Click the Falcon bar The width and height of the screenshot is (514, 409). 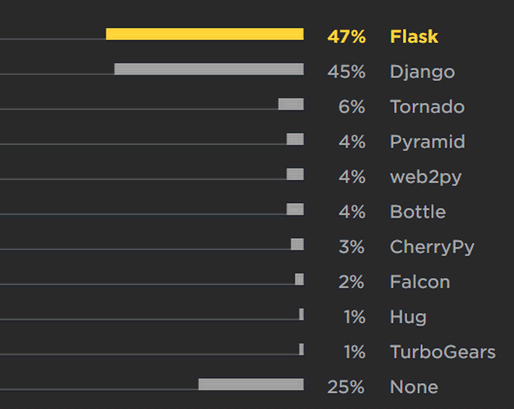[x=299, y=279]
